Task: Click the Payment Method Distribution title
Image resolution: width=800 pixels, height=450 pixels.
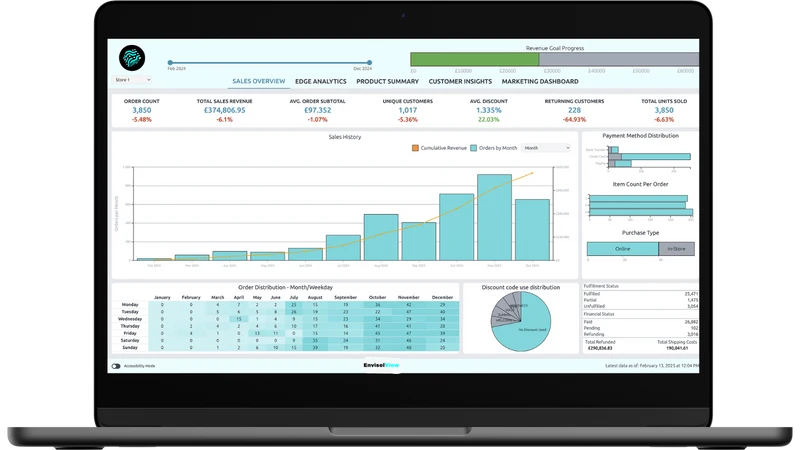Action: [640, 136]
